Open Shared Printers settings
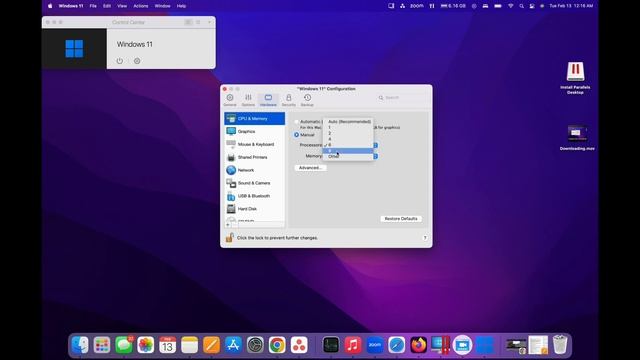 pyautogui.click(x=255, y=157)
